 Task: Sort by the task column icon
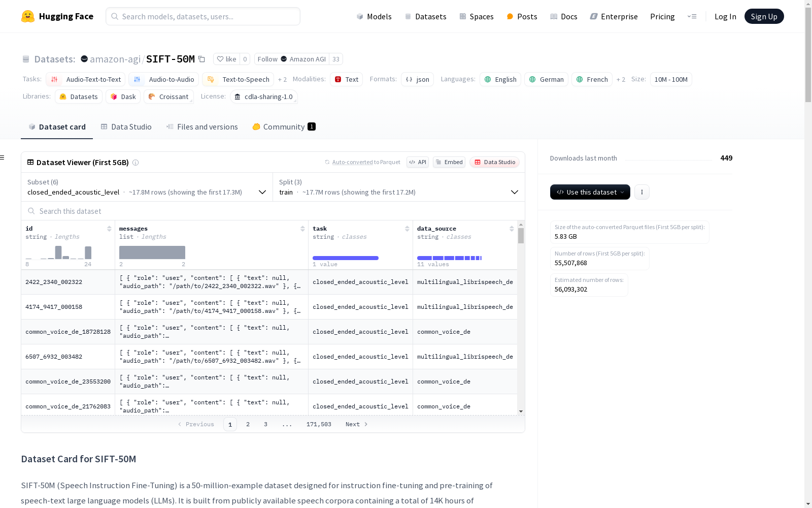tap(407, 229)
